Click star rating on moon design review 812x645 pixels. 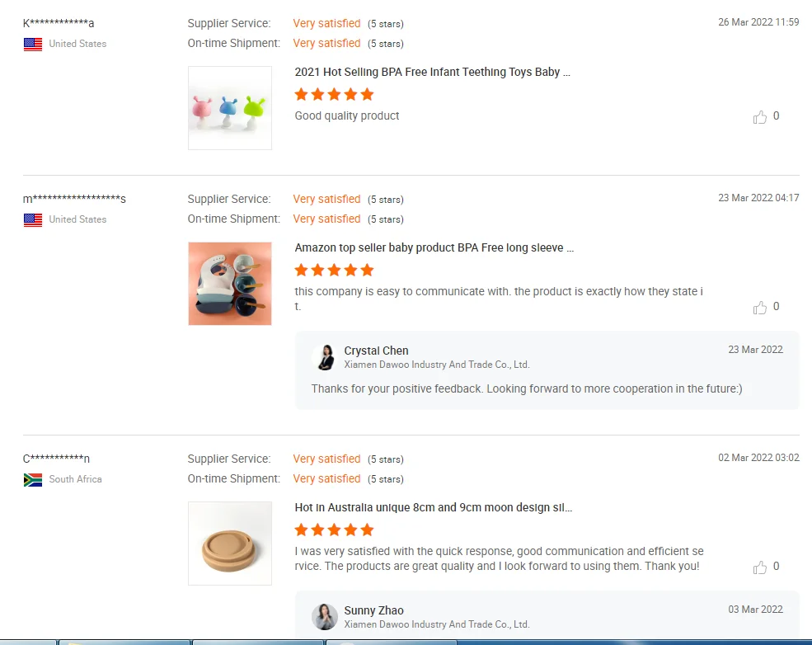coord(334,530)
